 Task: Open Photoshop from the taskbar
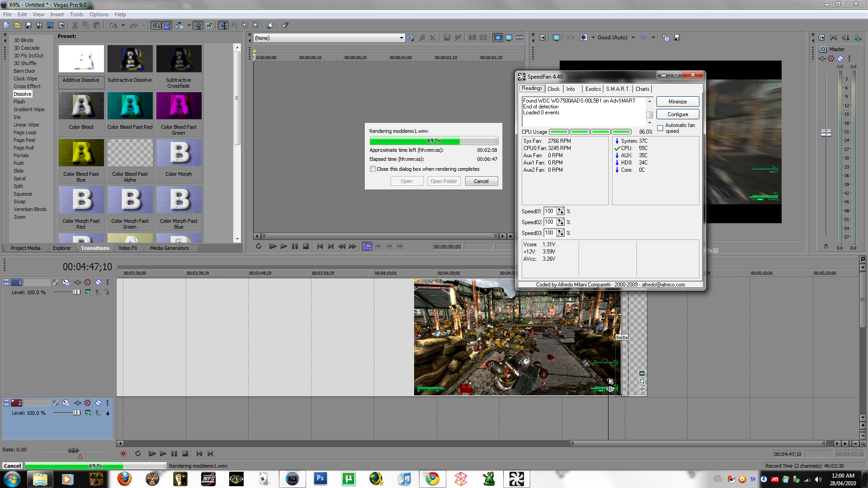point(321,479)
